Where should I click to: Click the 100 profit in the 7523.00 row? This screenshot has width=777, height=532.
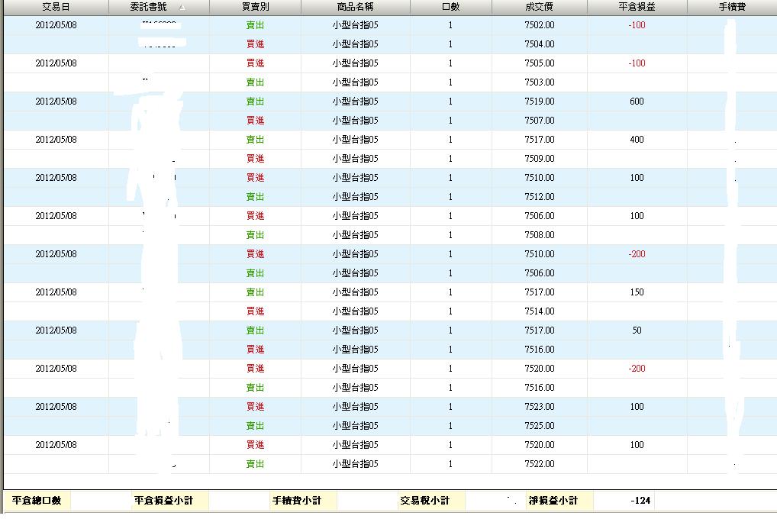pos(637,407)
